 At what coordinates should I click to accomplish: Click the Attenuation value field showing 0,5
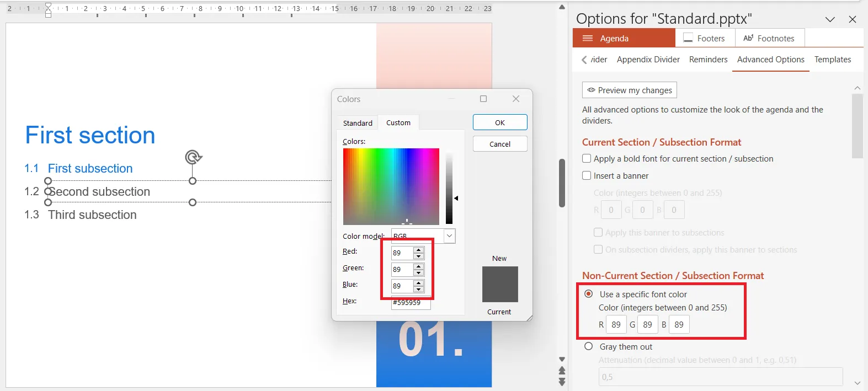[x=721, y=377]
